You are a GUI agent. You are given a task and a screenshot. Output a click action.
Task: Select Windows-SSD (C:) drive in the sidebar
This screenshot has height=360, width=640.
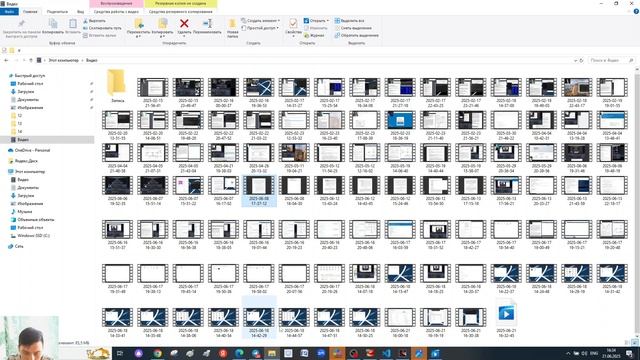tap(33, 236)
